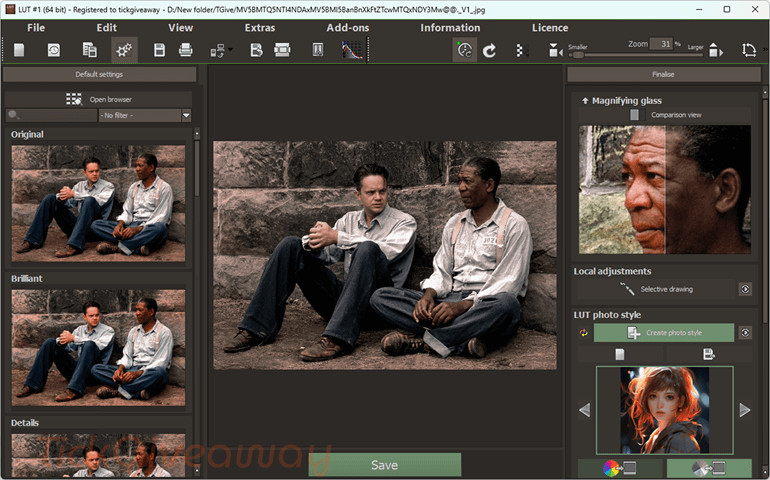
Task: Open the File menu
Action: click(36, 28)
